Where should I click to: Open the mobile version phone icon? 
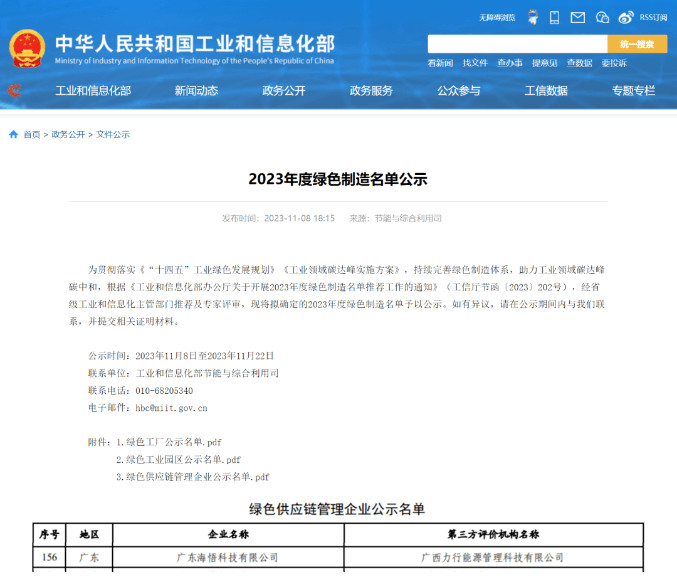[x=555, y=17]
